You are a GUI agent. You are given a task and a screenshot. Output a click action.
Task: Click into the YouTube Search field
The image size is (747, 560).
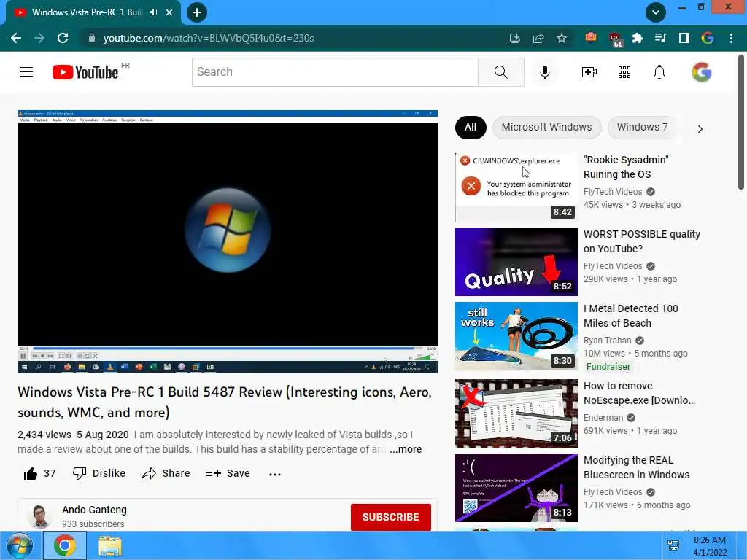click(x=335, y=72)
